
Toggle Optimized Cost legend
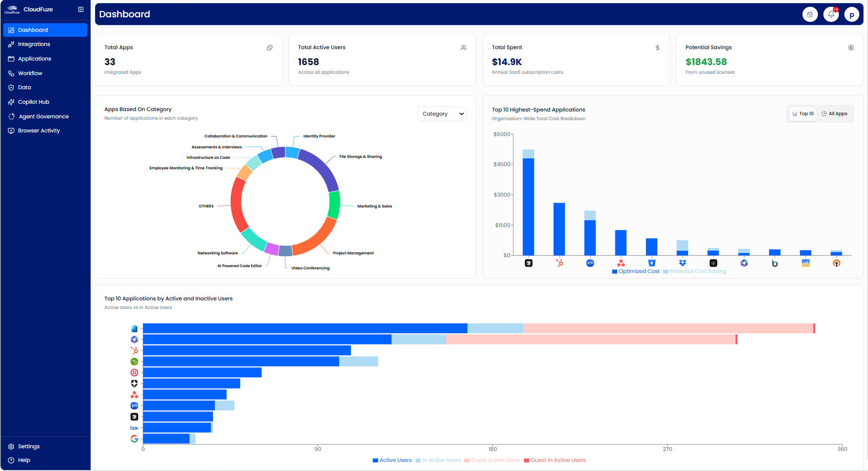pos(635,271)
